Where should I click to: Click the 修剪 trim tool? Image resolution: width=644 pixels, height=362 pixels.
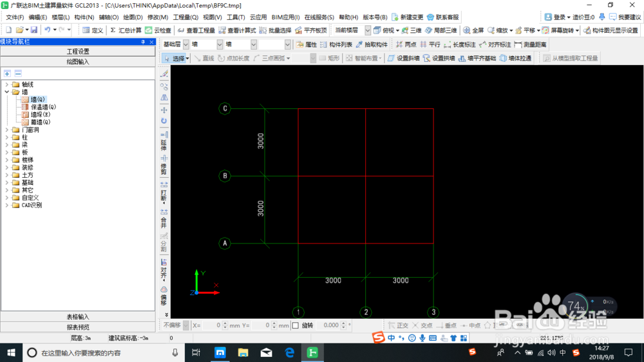[x=164, y=165]
